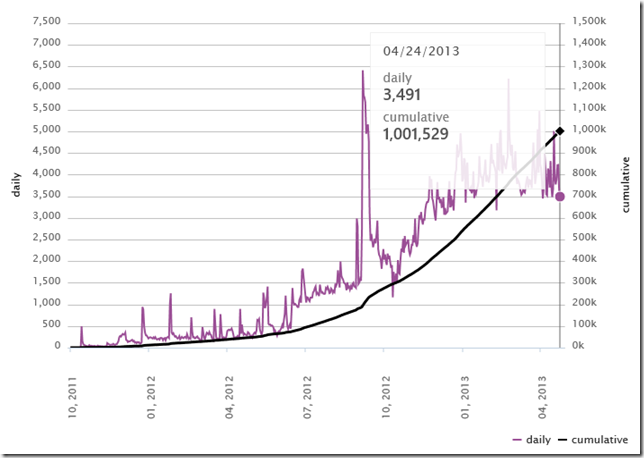Select the 10, 2011 x-axis label
Image resolution: width=644 pixels, height=458 pixels.
(73, 394)
